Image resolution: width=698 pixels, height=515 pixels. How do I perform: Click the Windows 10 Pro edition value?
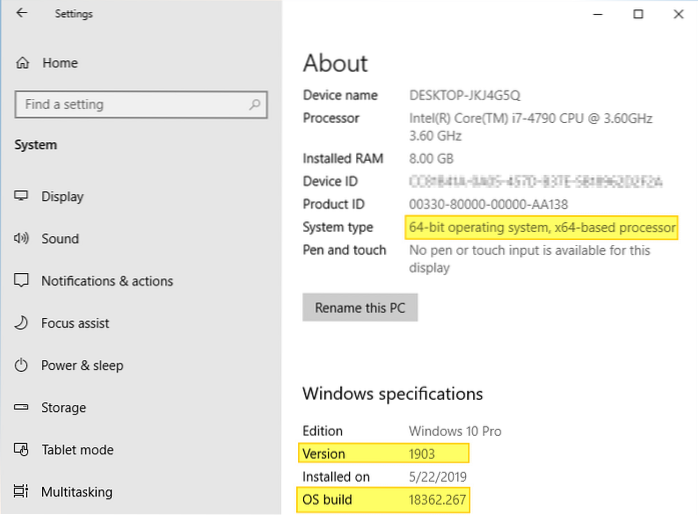pyautogui.click(x=455, y=431)
